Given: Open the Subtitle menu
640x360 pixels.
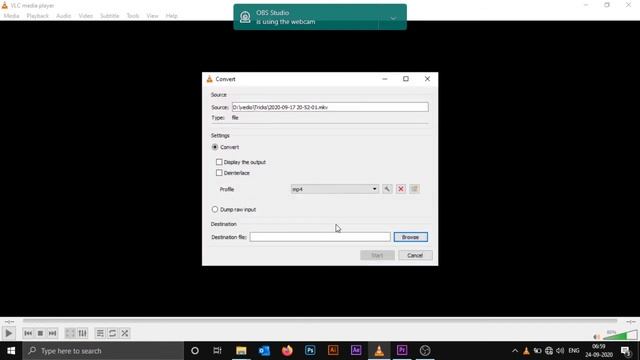Looking at the screenshot, I should pyautogui.click(x=109, y=16).
